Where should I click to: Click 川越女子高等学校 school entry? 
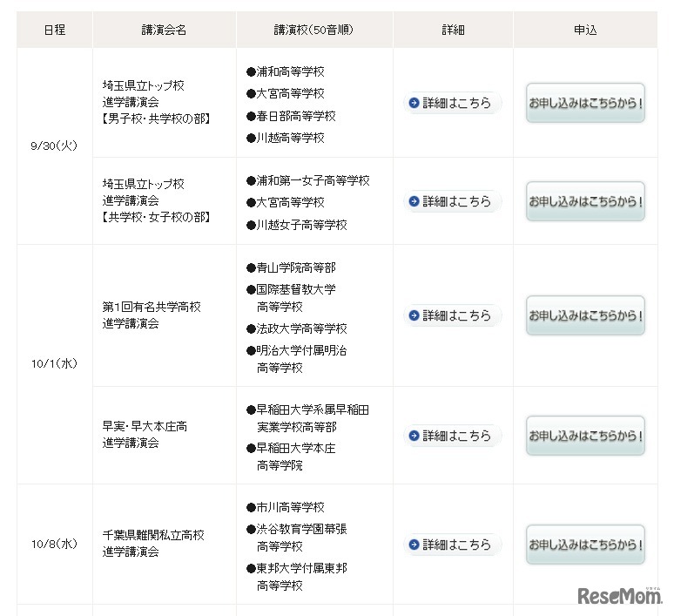297,225
